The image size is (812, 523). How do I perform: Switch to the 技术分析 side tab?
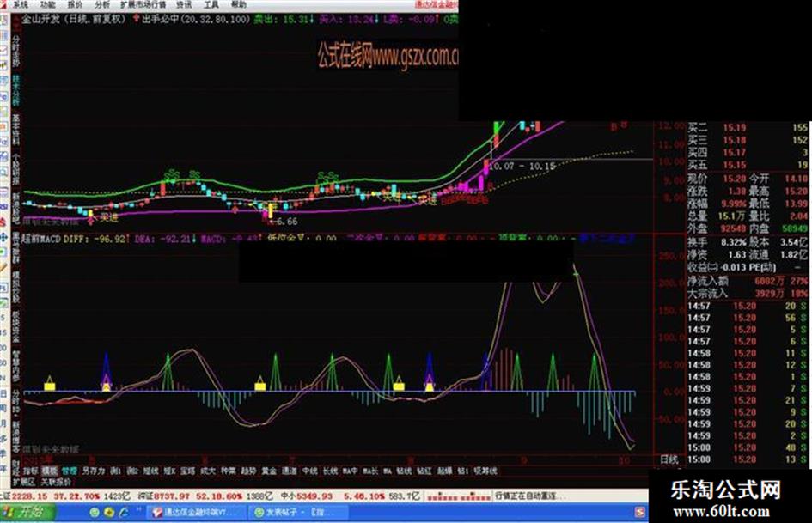(16, 89)
